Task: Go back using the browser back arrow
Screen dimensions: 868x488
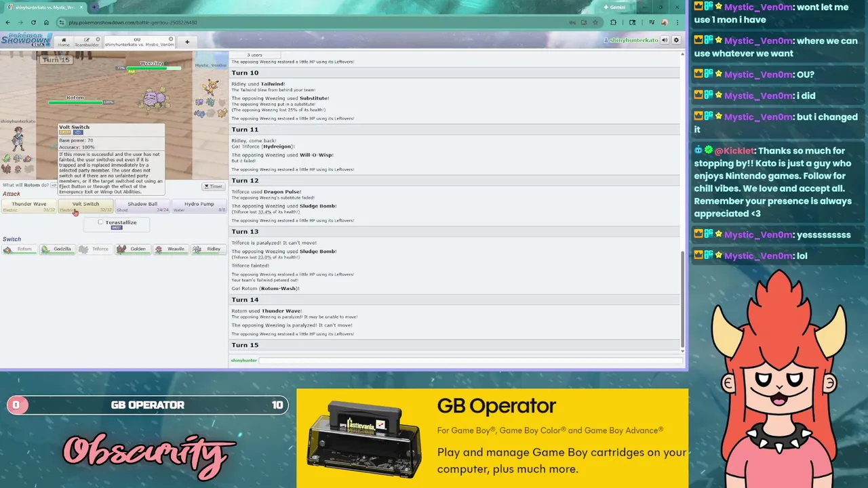Action: point(8,22)
